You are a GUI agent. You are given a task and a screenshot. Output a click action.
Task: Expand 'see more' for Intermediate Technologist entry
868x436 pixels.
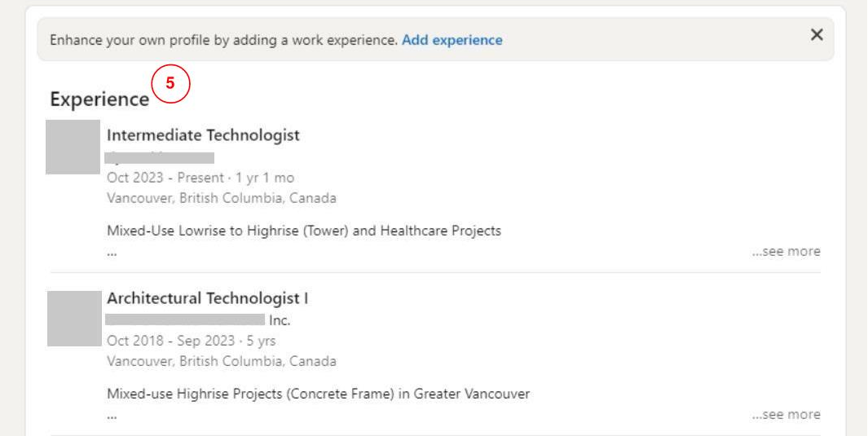coord(786,251)
